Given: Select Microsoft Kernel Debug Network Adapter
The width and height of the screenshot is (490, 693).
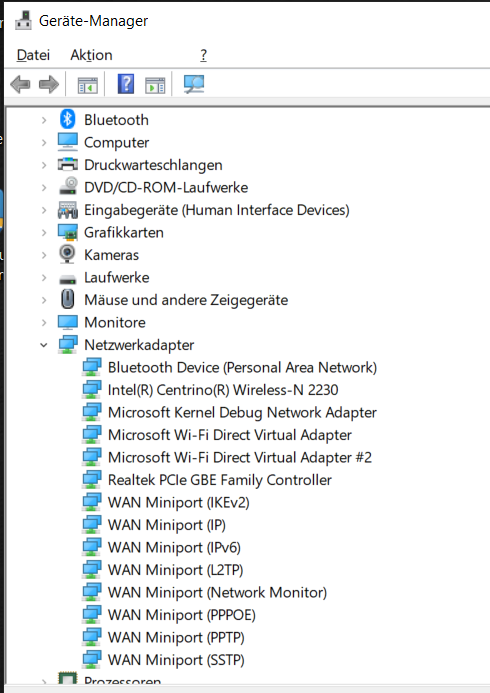Looking at the screenshot, I should (x=242, y=413).
